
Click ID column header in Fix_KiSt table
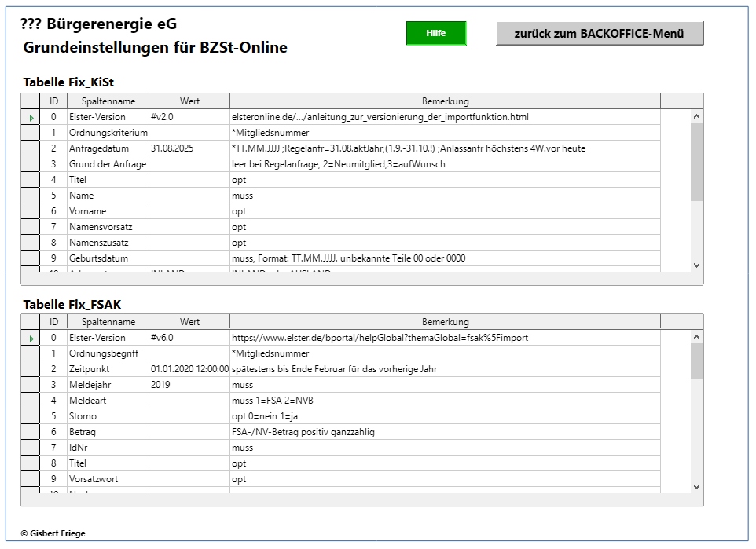pyautogui.click(x=53, y=101)
